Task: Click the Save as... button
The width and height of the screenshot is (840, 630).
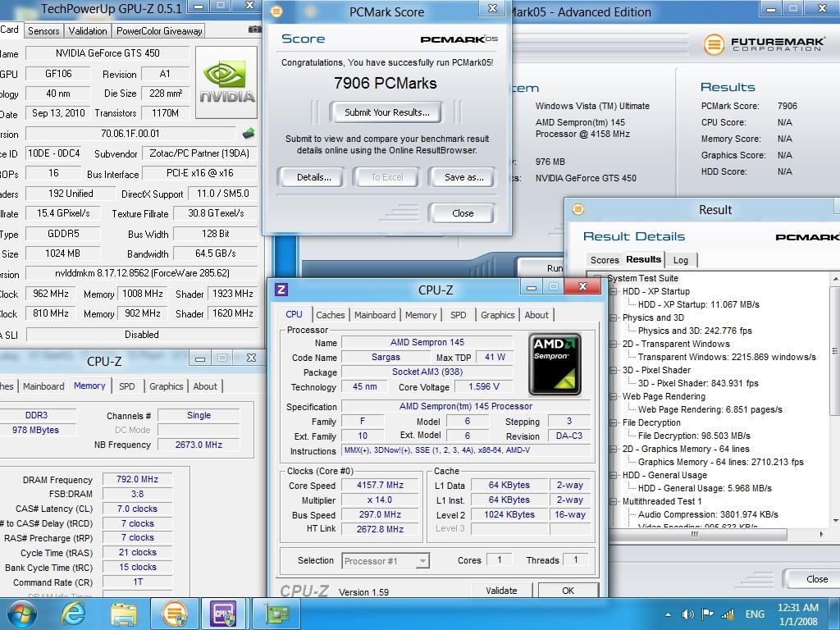Action: click(x=464, y=177)
